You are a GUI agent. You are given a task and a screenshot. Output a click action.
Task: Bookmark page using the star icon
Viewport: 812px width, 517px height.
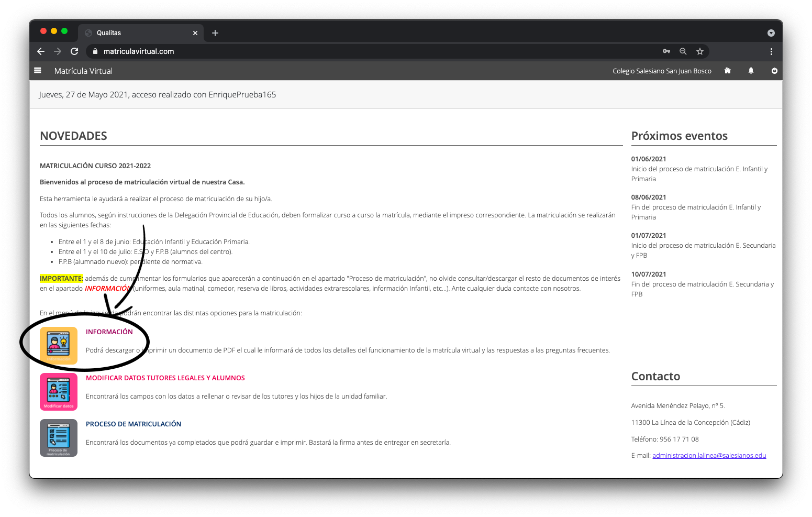coord(700,51)
